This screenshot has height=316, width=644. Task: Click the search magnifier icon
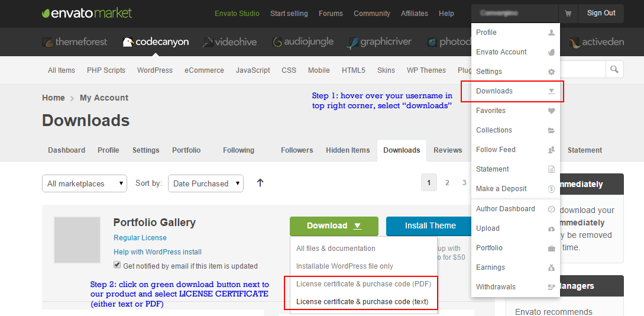[x=614, y=70]
